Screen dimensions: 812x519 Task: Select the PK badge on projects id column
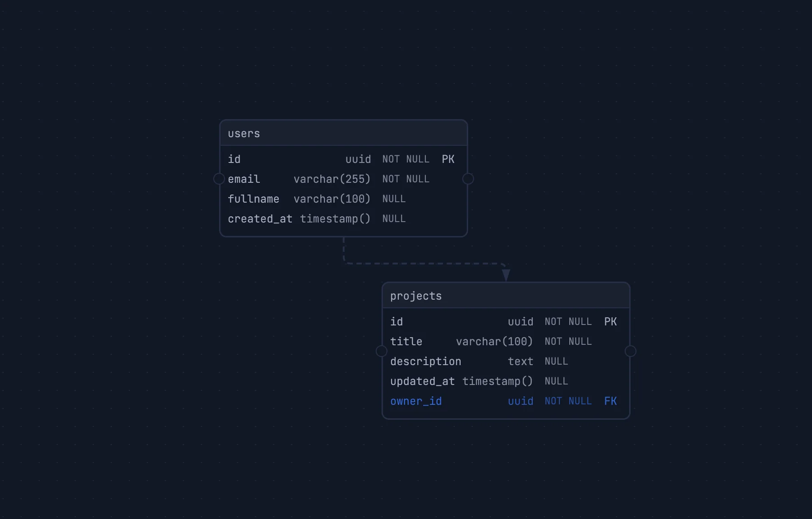coord(611,321)
